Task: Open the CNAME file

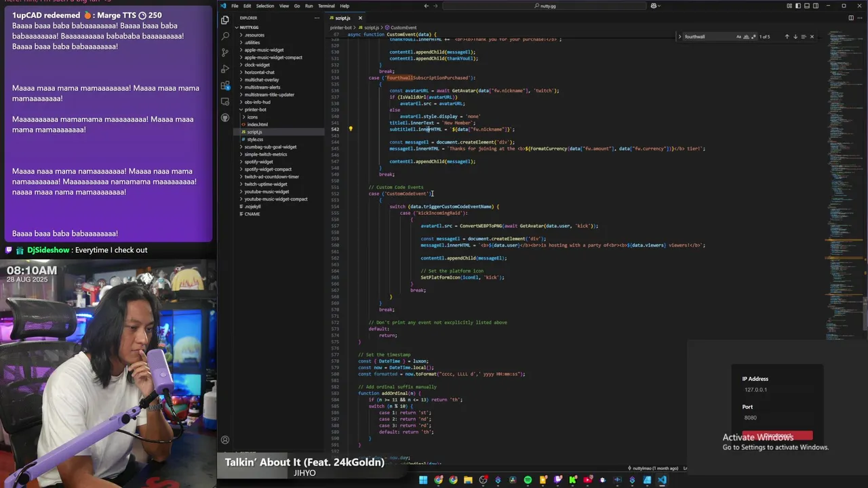Action: [x=252, y=214]
